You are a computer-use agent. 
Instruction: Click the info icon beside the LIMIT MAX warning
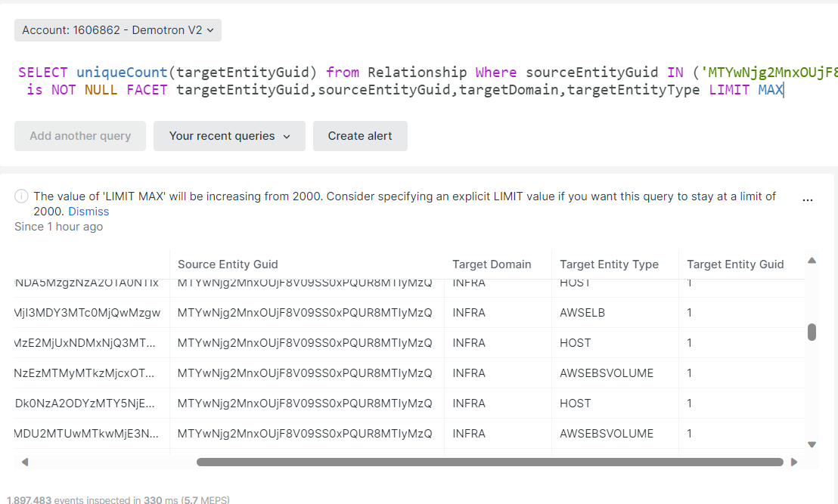pos(21,196)
